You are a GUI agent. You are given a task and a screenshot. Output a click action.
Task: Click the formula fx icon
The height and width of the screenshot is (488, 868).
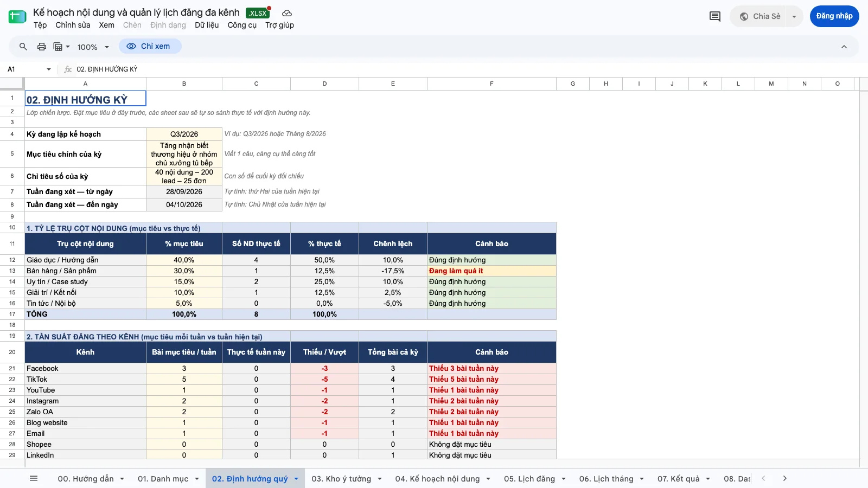pyautogui.click(x=68, y=69)
